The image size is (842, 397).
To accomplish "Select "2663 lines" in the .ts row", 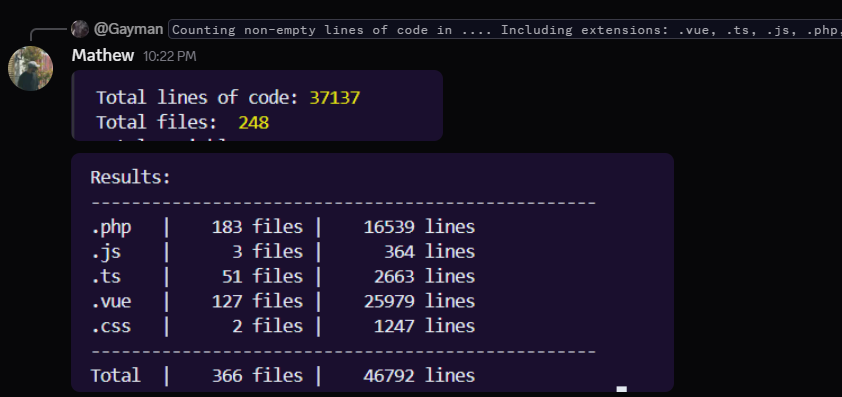I will (425, 277).
